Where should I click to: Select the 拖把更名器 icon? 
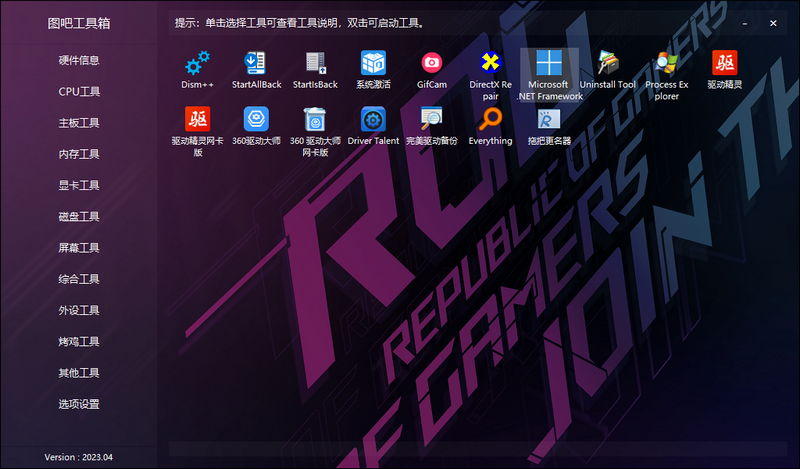tap(549, 119)
